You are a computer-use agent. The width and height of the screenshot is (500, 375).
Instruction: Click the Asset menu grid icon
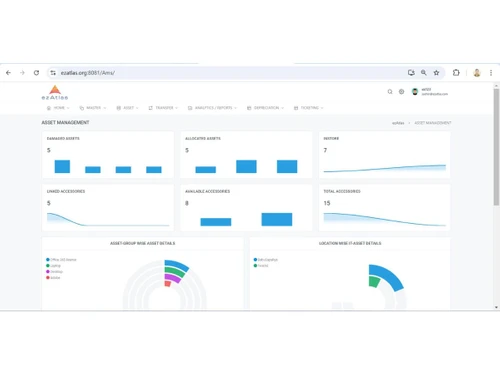[119, 108]
